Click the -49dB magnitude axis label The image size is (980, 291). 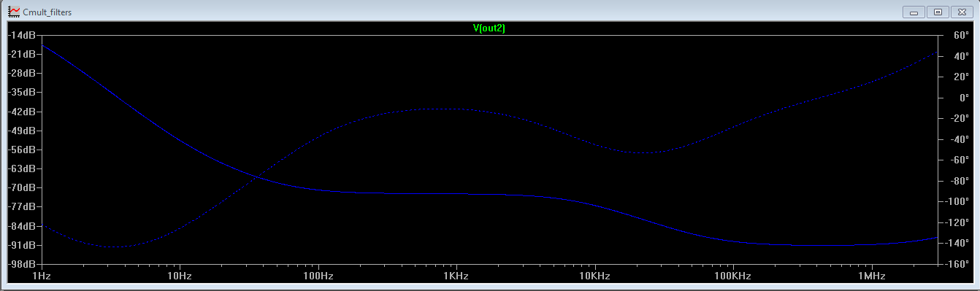pos(22,131)
